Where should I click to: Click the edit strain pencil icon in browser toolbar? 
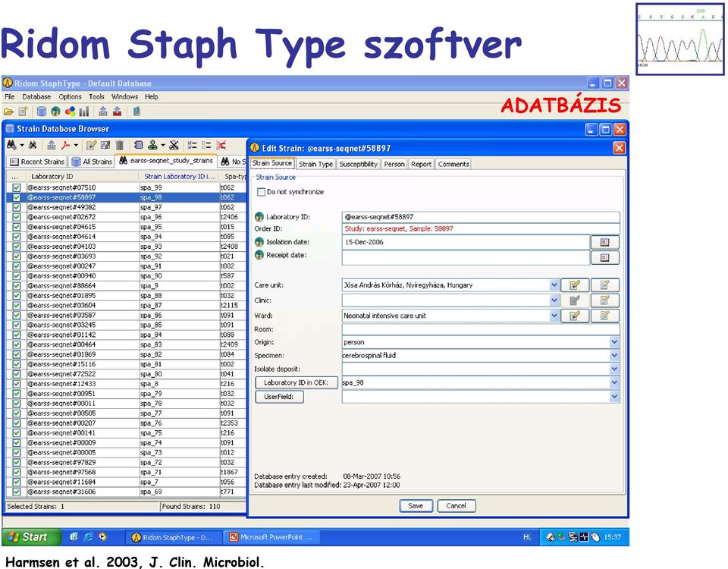pos(92,146)
